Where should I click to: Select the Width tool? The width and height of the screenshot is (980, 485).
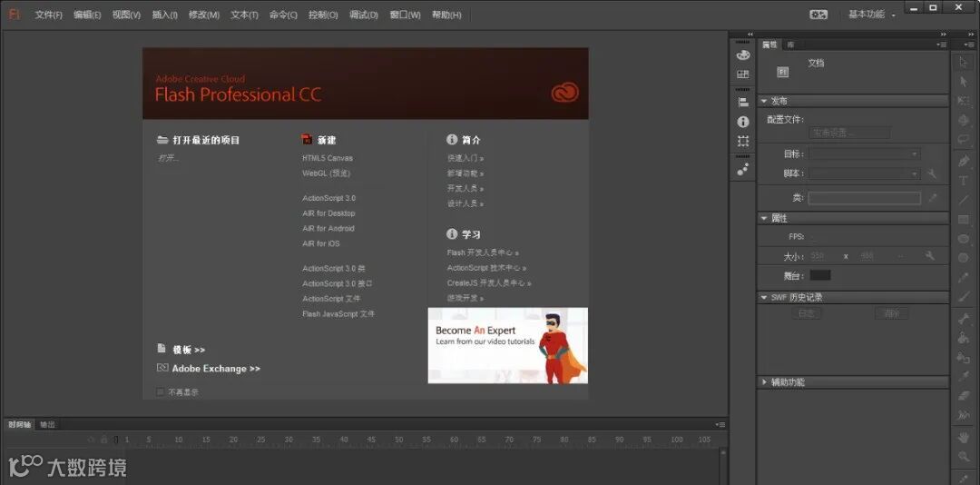tap(963, 415)
